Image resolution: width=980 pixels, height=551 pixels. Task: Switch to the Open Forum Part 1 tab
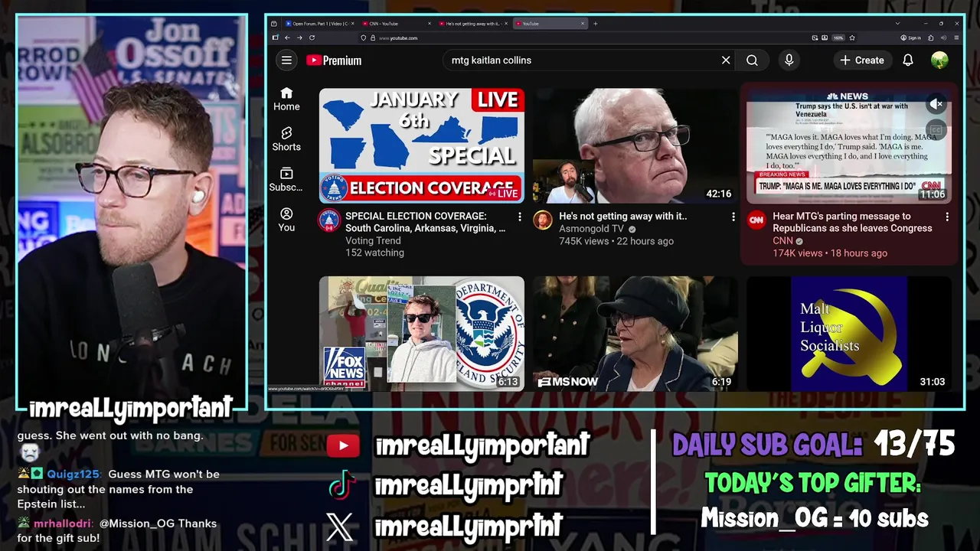319,24
